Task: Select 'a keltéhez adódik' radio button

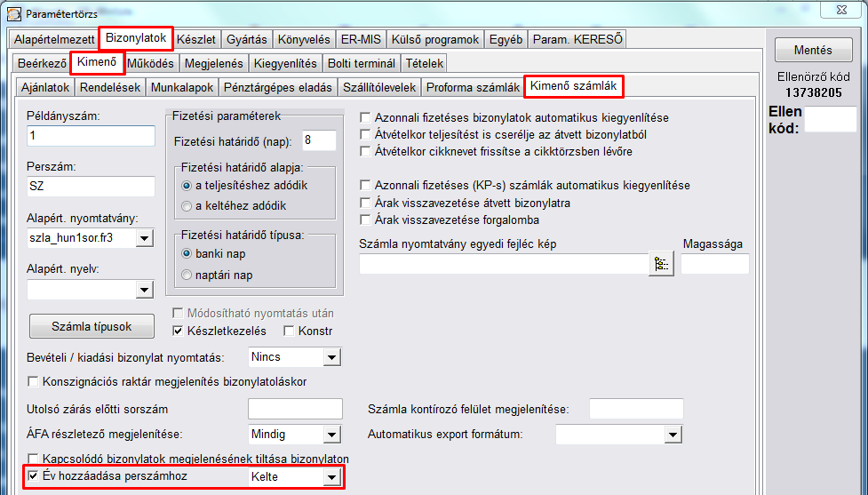Action: point(187,206)
